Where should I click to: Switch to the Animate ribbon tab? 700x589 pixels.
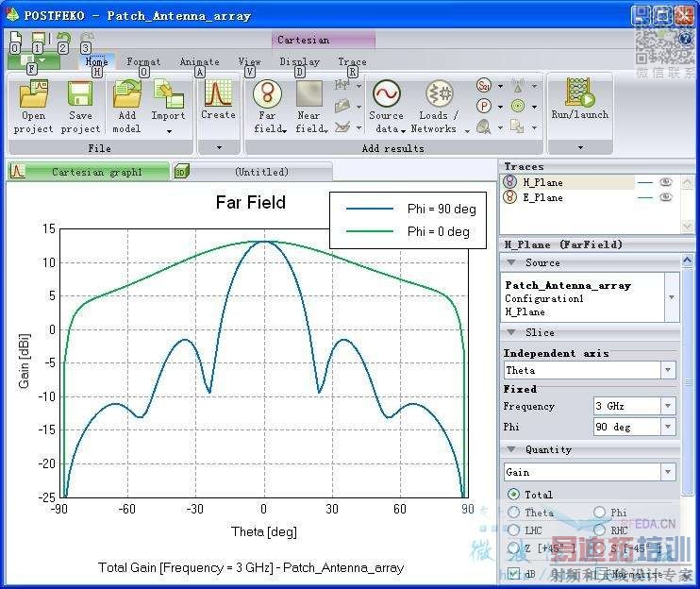200,61
